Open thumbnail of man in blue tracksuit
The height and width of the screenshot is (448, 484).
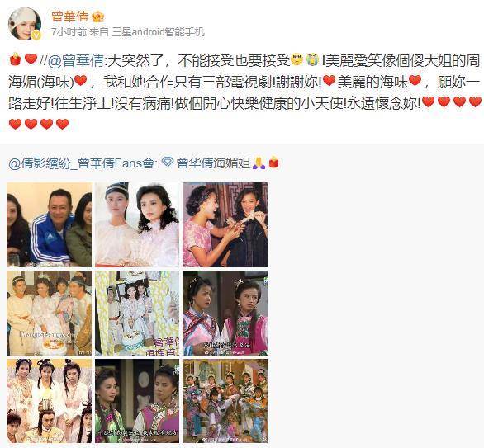tap(49, 224)
